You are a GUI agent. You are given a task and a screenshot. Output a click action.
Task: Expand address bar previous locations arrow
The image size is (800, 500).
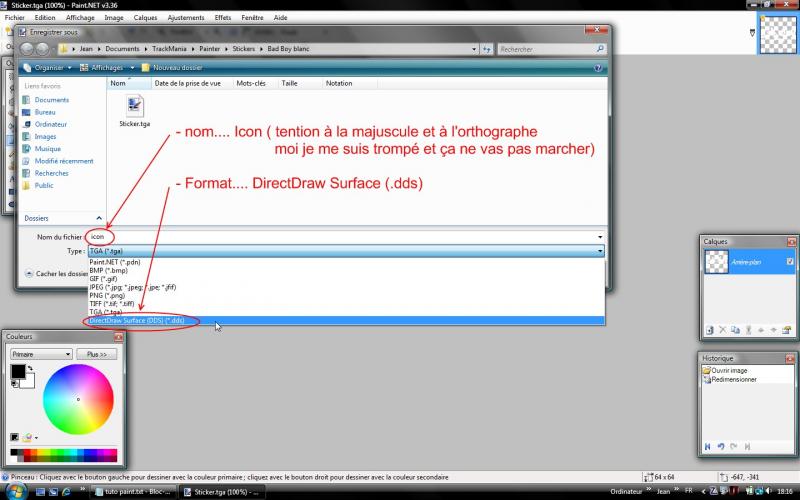474,49
